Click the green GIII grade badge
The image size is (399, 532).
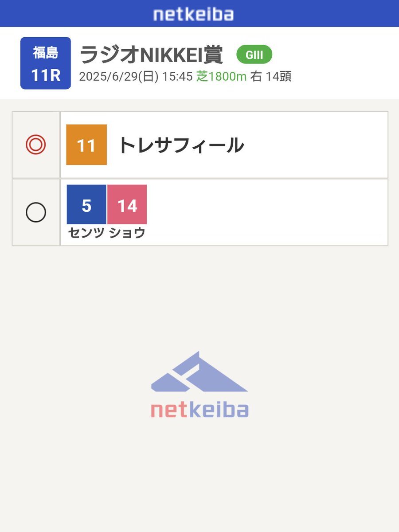tap(254, 55)
